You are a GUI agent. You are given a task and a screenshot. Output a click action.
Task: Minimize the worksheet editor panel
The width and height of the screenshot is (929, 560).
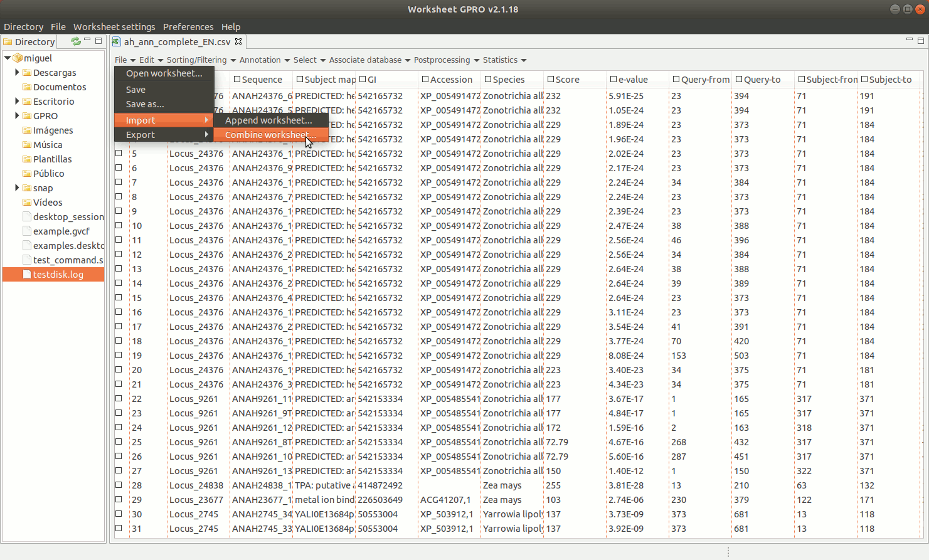pyautogui.click(x=909, y=40)
